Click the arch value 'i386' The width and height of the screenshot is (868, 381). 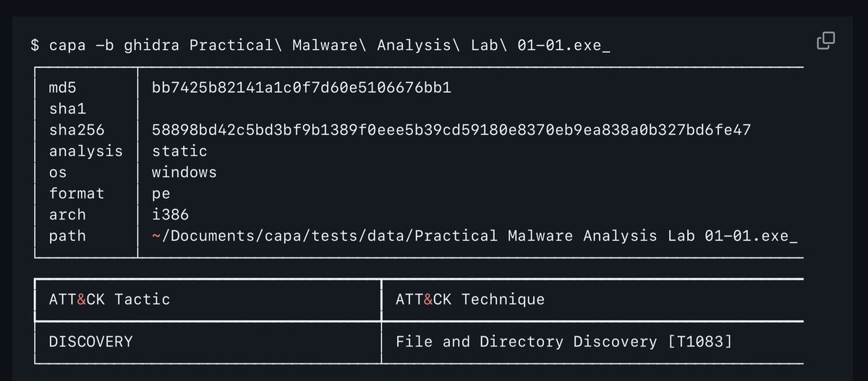pyautogui.click(x=170, y=215)
